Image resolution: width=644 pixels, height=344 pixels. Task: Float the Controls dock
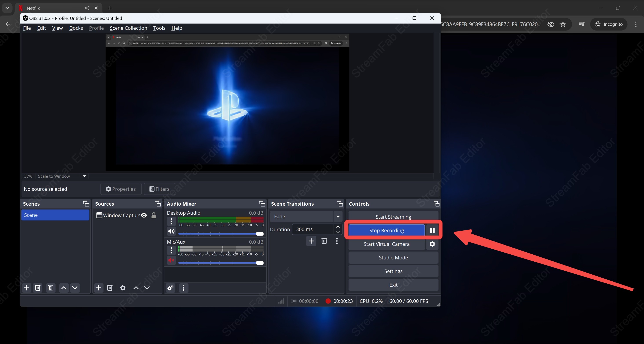pyautogui.click(x=437, y=204)
